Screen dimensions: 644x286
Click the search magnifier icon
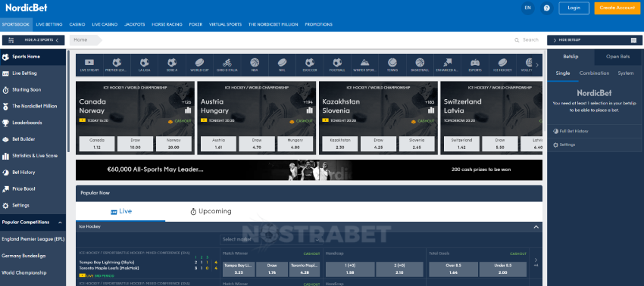(517, 40)
